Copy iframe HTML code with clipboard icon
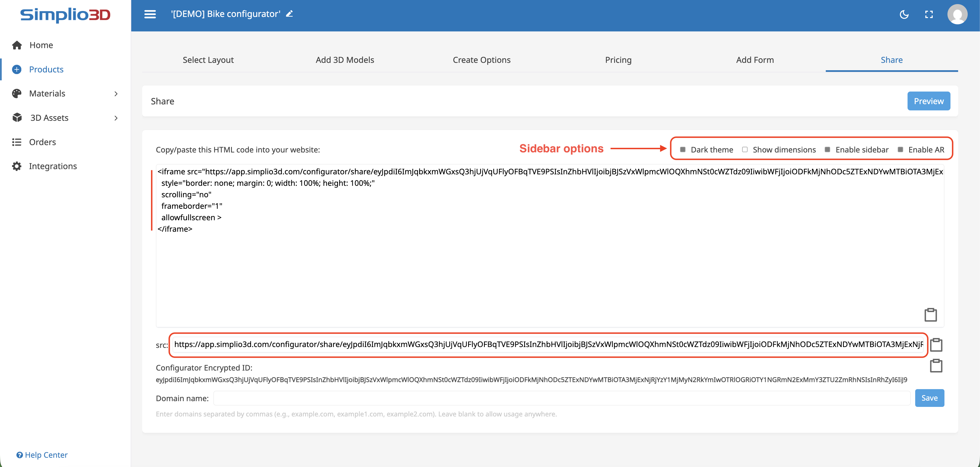Screen dimensions: 980x467 (931, 315)
